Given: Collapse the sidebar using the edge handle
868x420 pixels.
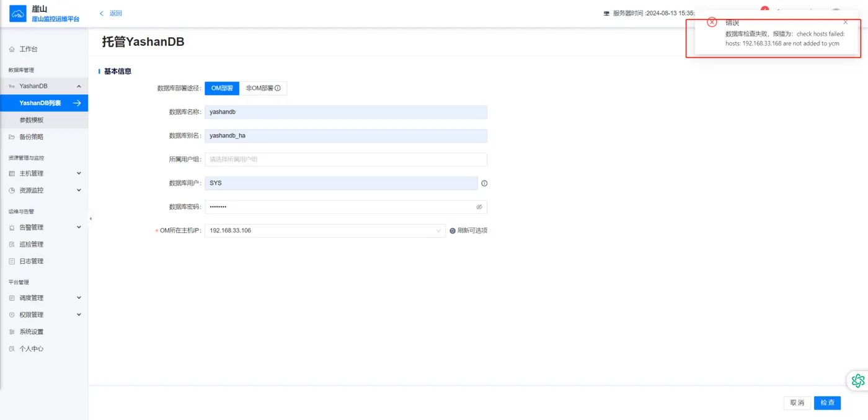Looking at the screenshot, I should [91, 218].
